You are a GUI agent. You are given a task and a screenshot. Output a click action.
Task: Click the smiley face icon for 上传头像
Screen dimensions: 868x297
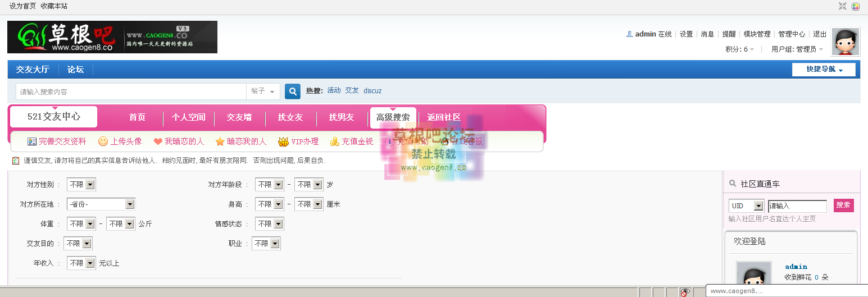(x=103, y=141)
